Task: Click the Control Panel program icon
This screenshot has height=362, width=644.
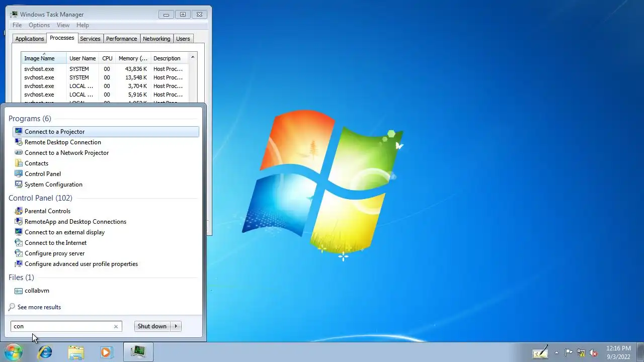Action: 19,173
